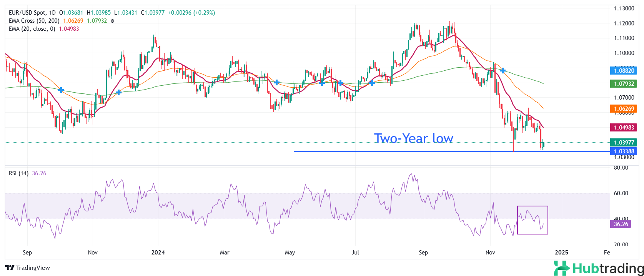The width and height of the screenshot is (644, 276).
Task: Click the 1D interval in chart title
Action: pyautogui.click(x=52, y=13)
